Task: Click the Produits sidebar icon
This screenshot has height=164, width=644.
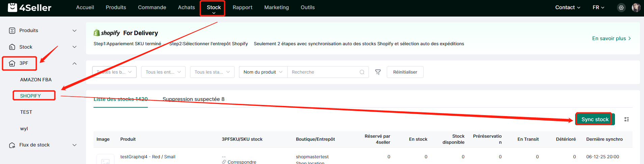Action: 12,30
